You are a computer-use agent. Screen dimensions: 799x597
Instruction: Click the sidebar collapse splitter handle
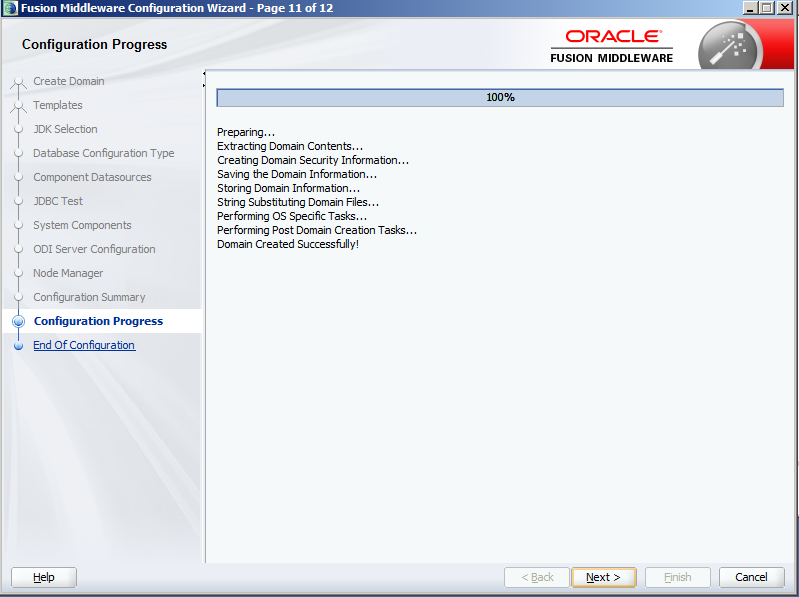click(x=204, y=73)
